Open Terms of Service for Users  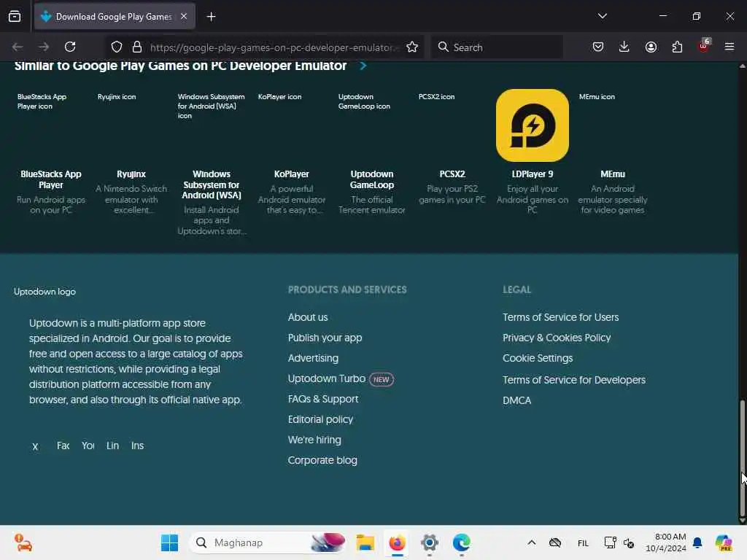pos(561,317)
